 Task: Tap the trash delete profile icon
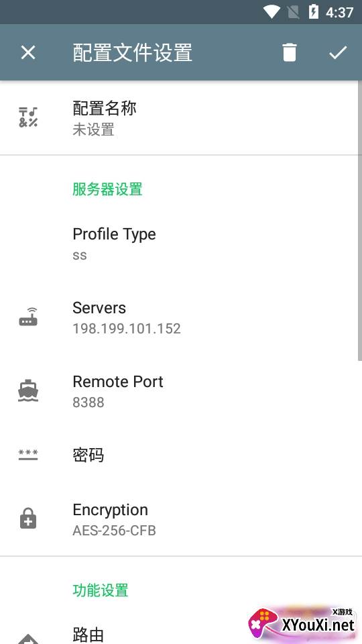tap(289, 52)
